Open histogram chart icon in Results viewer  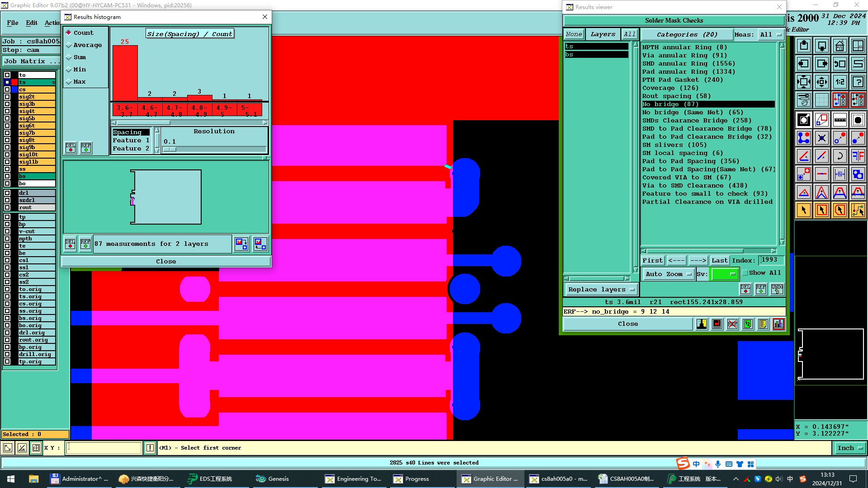click(778, 324)
